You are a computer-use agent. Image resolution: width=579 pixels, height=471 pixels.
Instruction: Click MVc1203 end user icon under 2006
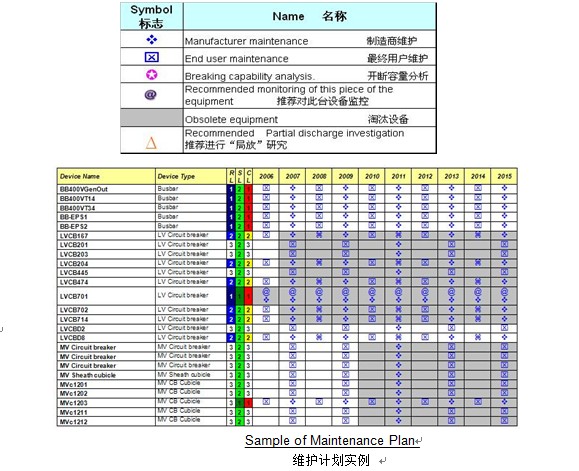(266, 402)
